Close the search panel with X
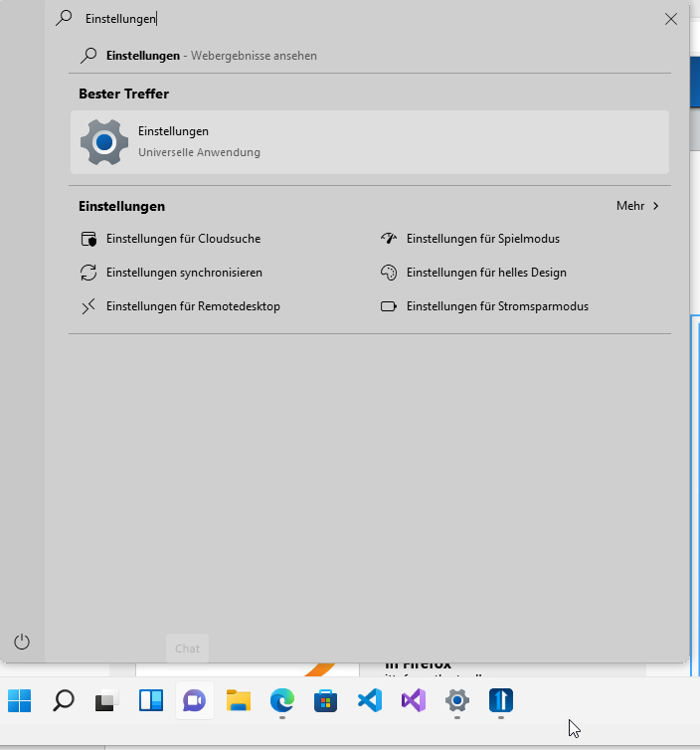Viewport: 700px width, 750px height. pos(671,19)
